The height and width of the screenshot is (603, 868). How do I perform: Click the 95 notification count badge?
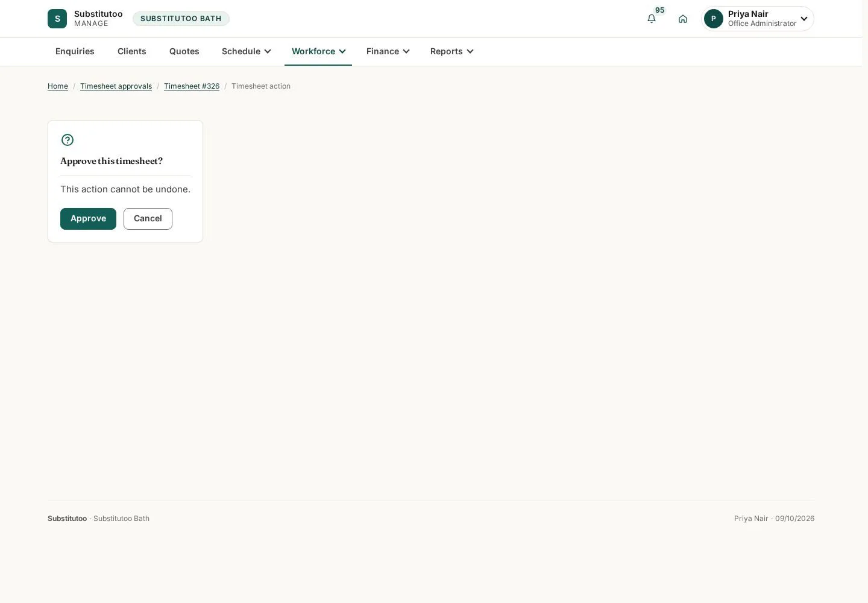click(660, 10)
